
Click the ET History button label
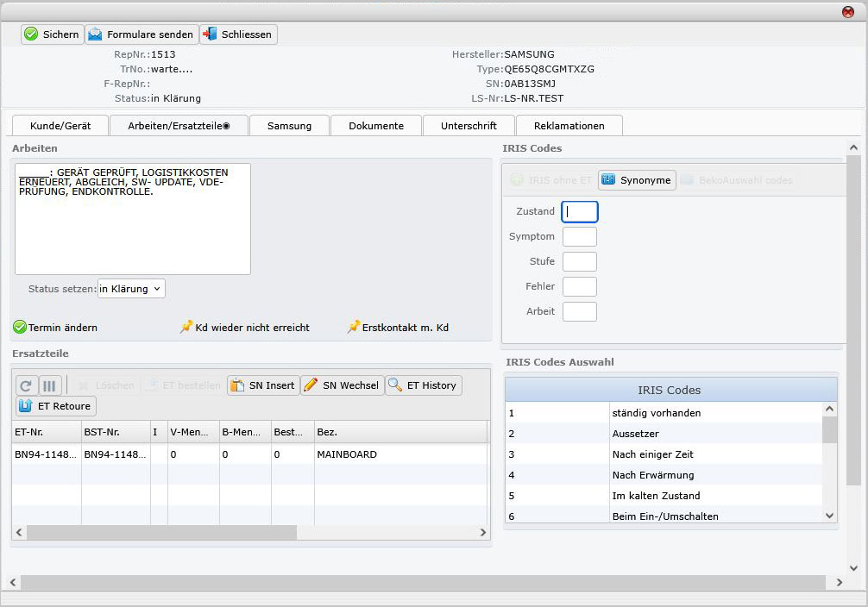(x=431, y=385)
